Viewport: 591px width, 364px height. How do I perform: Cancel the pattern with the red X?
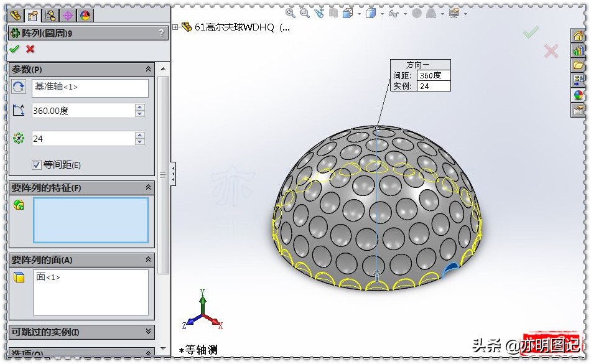coord(29,49)
